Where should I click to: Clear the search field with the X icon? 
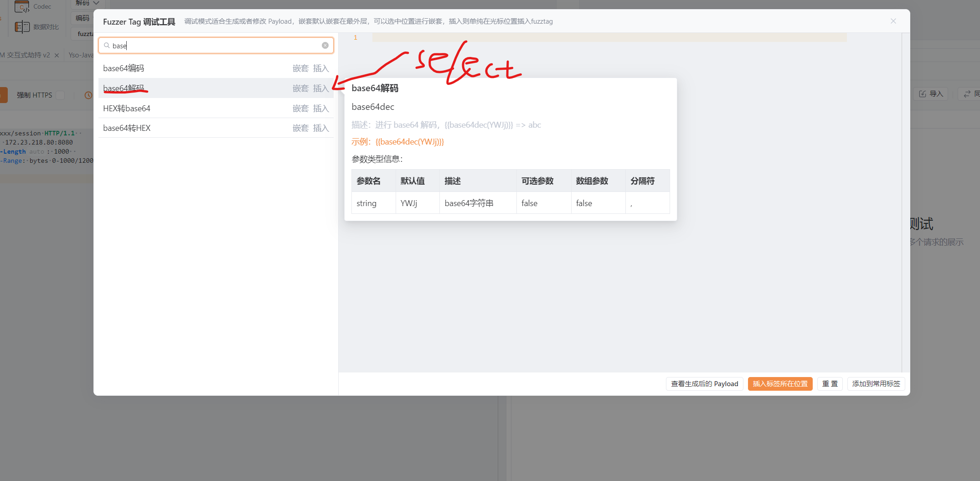pos(325,46)
